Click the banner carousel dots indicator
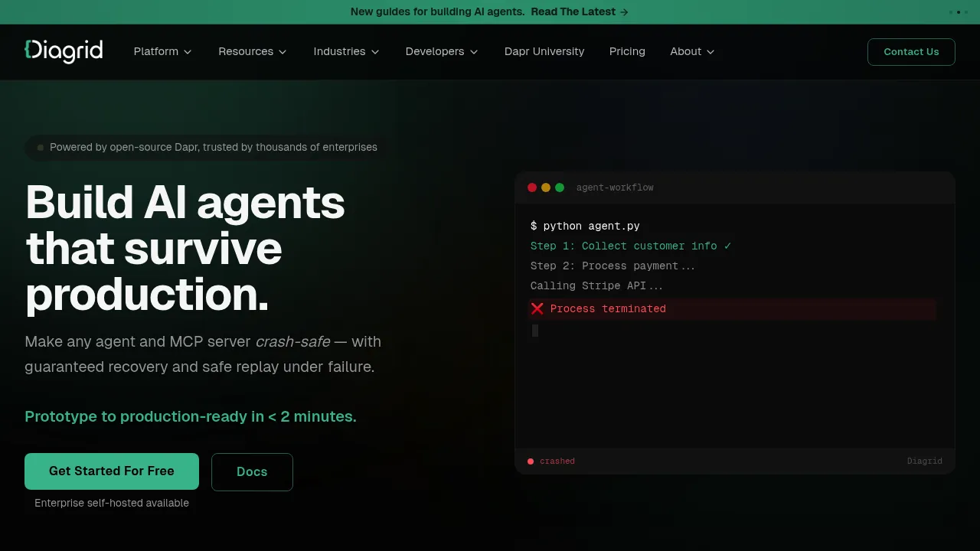980x551 pixels. (958, 12)
